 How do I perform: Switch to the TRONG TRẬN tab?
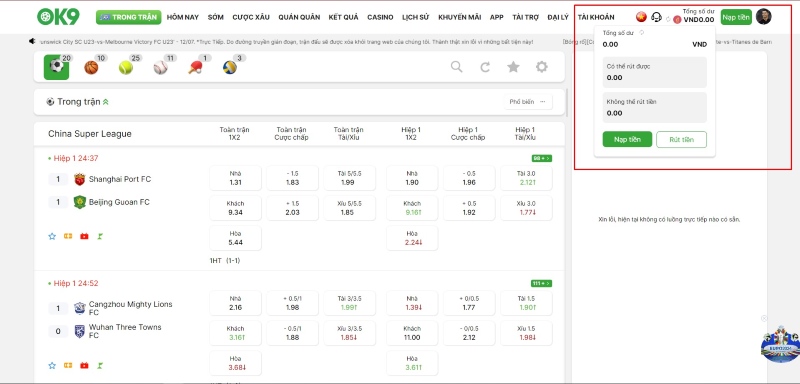(129, 17)
